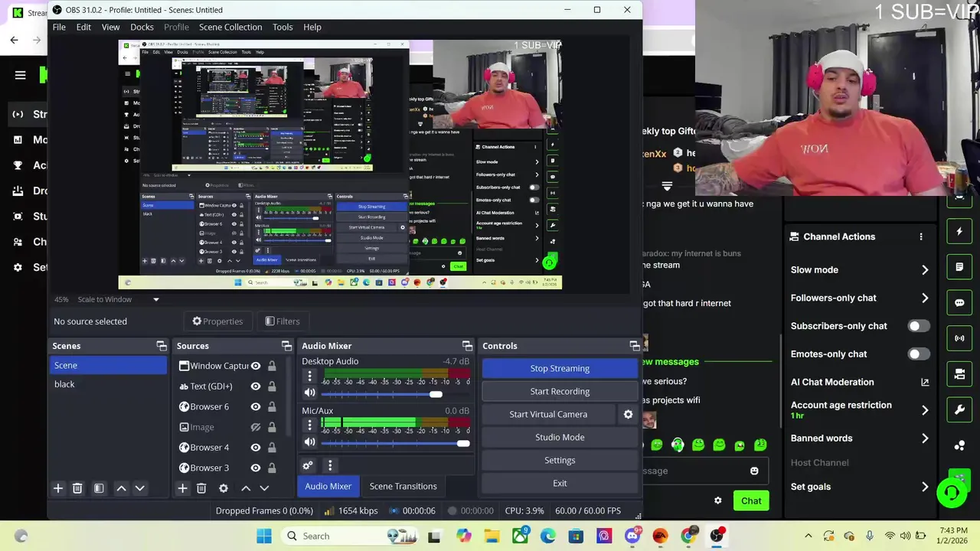Screen dimensions: 980x551
Task: Open source properties gear in Sources toolbar
Action: coord(224,488)
